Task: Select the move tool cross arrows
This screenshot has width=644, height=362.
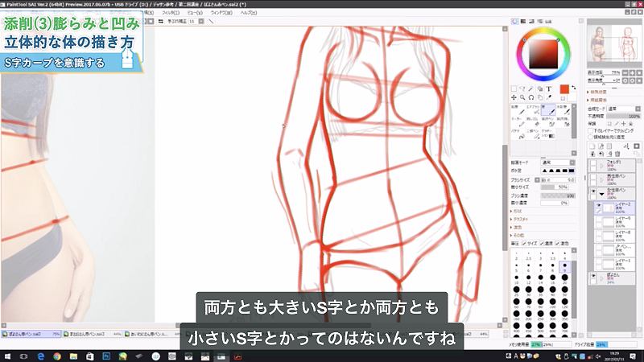Action: point(514,97)
